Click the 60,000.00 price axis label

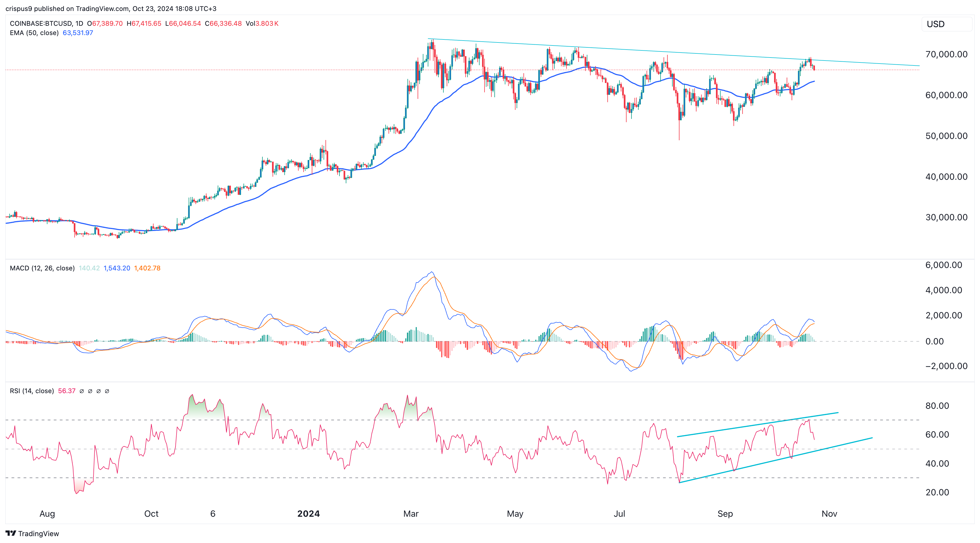[947, 95]
